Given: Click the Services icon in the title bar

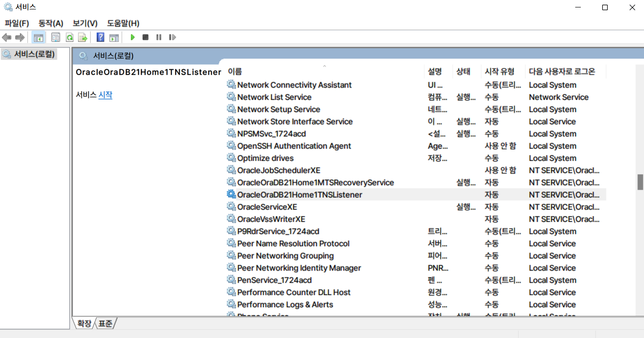Looking at the screenshot, I should click(x=8, y=7).
